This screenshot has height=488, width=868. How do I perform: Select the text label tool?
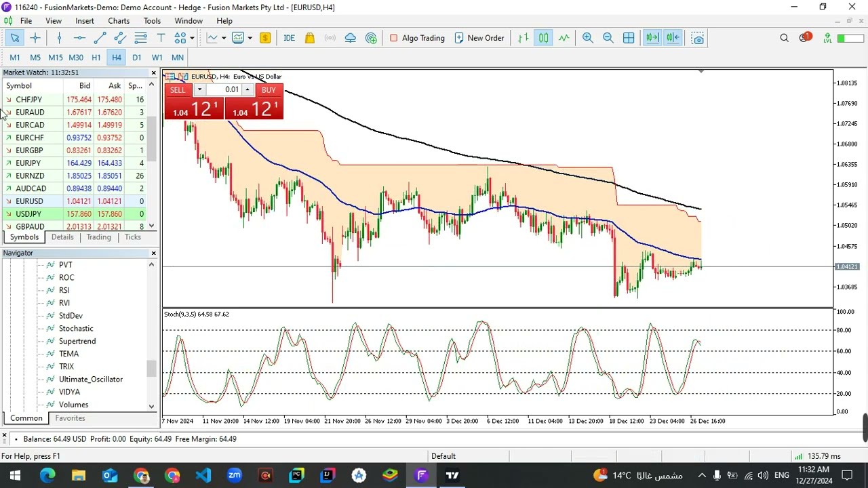[x=161, y=38]
